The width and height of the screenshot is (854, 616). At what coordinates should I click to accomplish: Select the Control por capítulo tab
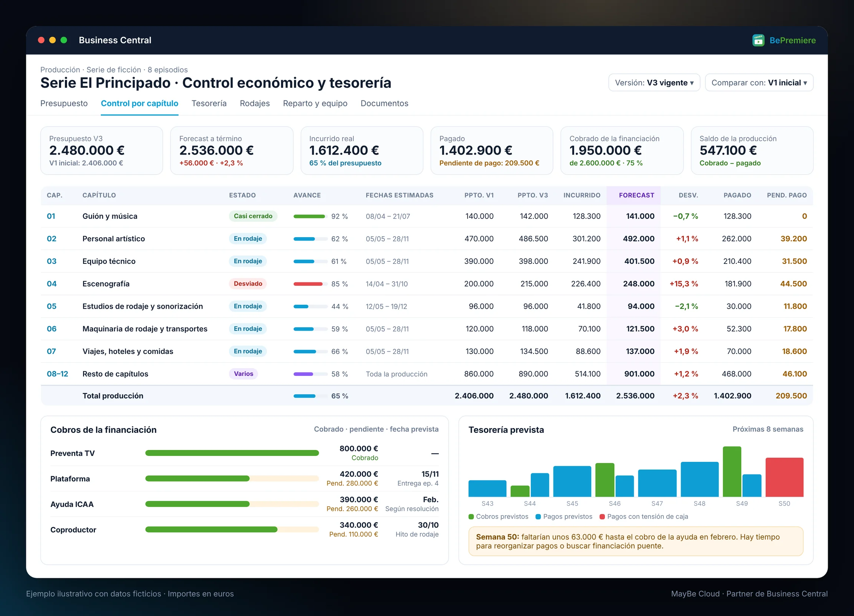pyautogui.click(x=140, y=103)
